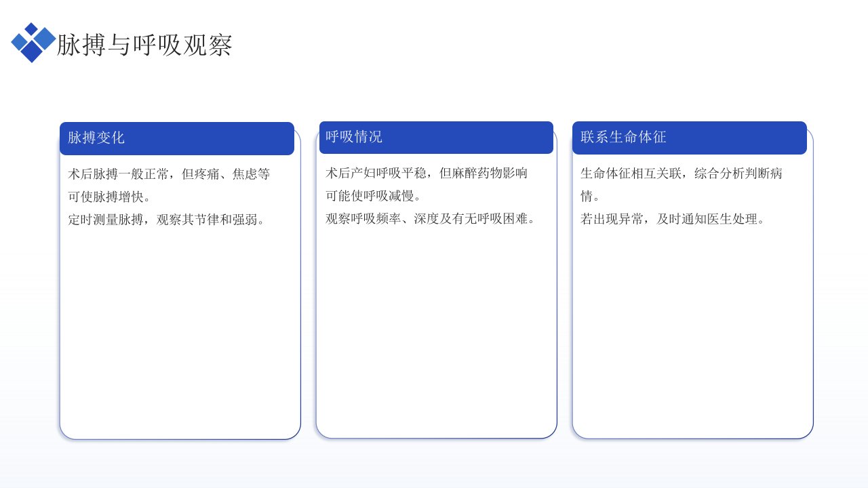Click the phrase 通知医生 in the right card
This screenshot has width=868, height=488.
pos(707,219)
